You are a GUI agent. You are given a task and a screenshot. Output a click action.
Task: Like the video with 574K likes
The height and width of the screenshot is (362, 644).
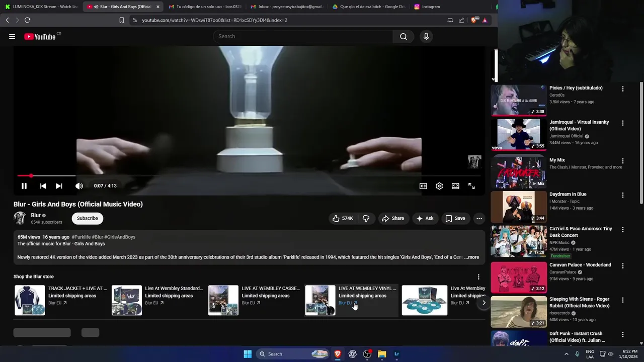click(x=343, y=218)
